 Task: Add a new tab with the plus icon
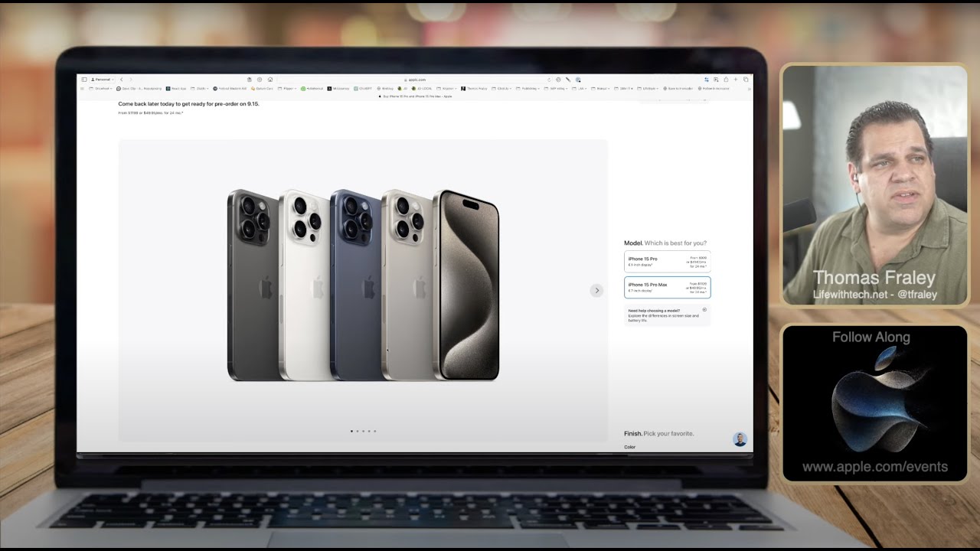[x=736, y=80]
